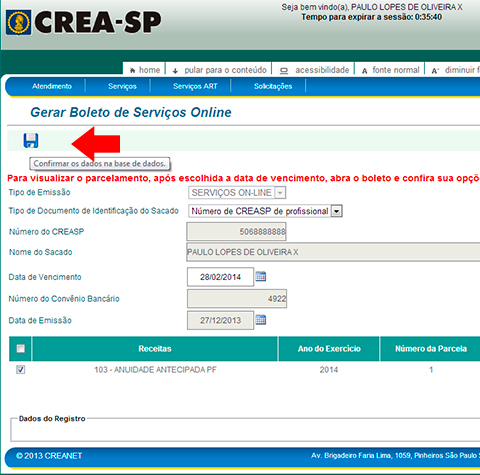Click the Data de Emissão date field
The image size is (480, 475).
(220, 320)
